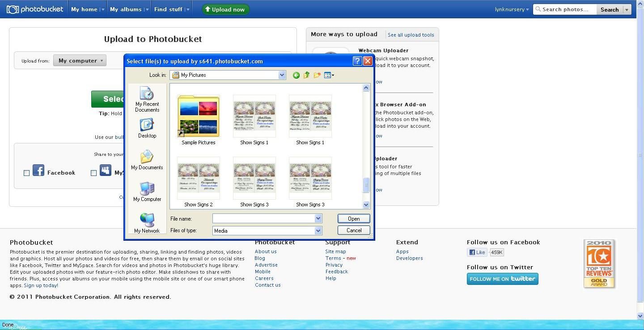The height and width of the screenshot is (330, 644).
Task: Check the Facebook share checkbox
Action: pyautogui.click(x=26, y=173)
